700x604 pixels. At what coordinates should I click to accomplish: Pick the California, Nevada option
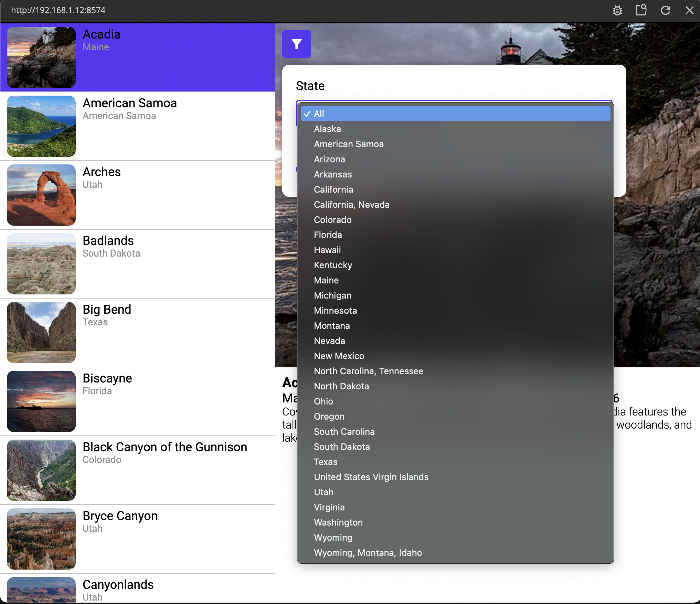point(455,205)
